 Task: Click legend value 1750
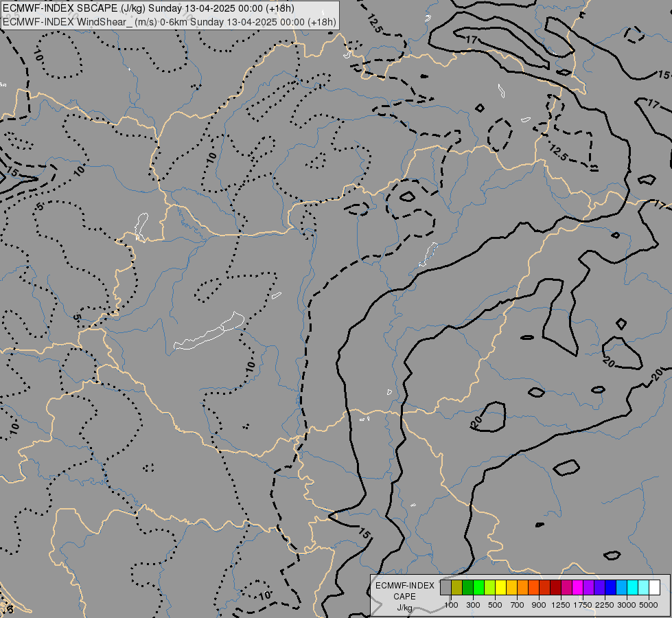tap(583, 605)
